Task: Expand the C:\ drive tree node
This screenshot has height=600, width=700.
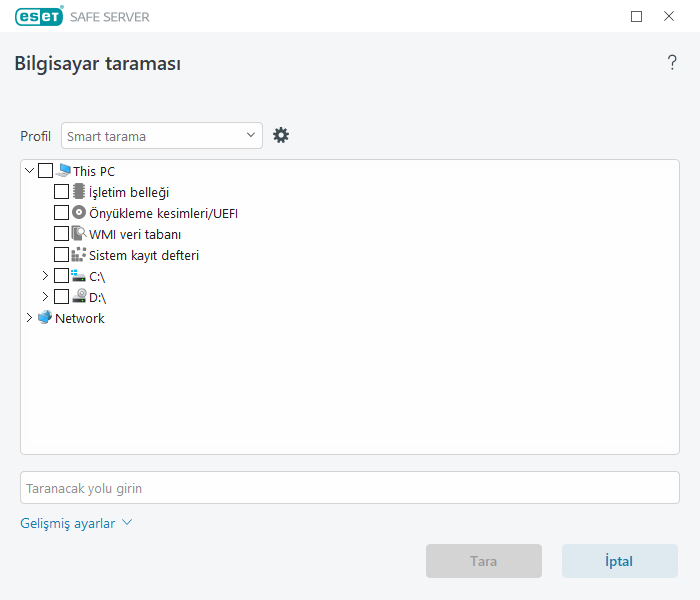Action: click(x=45, y=276)
